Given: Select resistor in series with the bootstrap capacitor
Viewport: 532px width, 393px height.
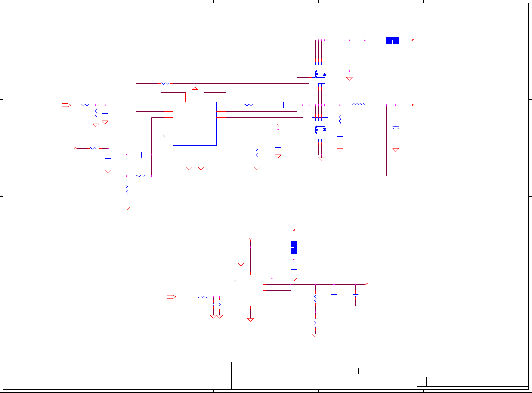Looking at the screenshot, I should pyautogui.click(x=249, y=105).
